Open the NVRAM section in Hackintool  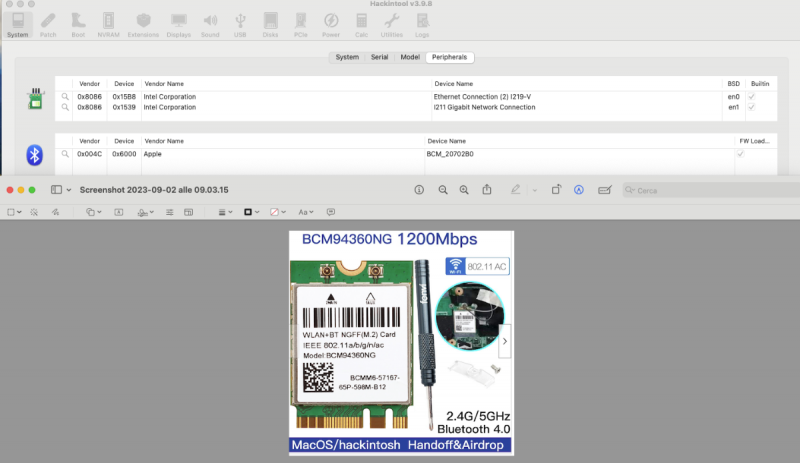pos(108,25)
